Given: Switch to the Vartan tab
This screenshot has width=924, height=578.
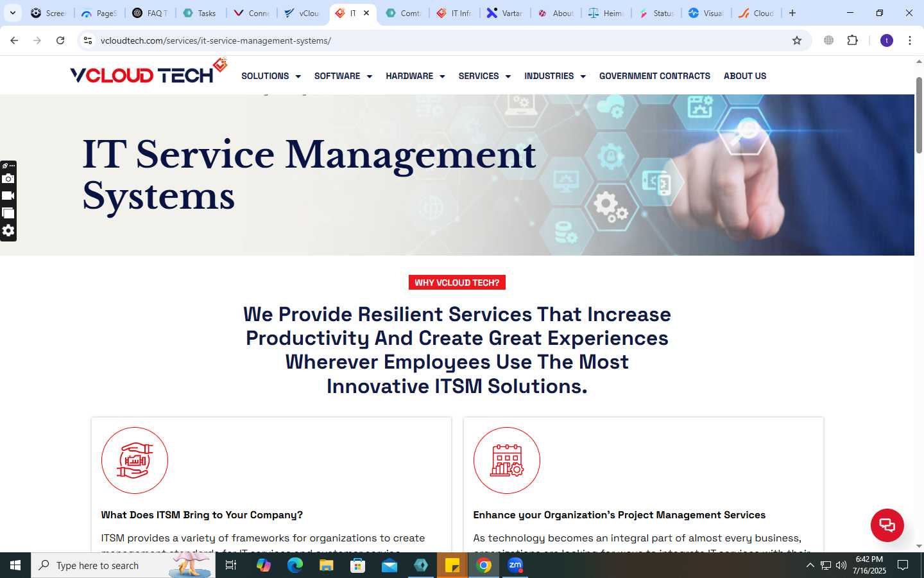Looking at the screenshot, I should pyautogui.click(x=505, y=13).
